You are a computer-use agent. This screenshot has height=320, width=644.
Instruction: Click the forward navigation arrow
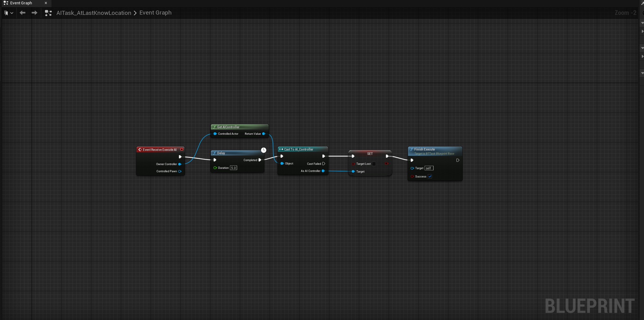(34, 13)
